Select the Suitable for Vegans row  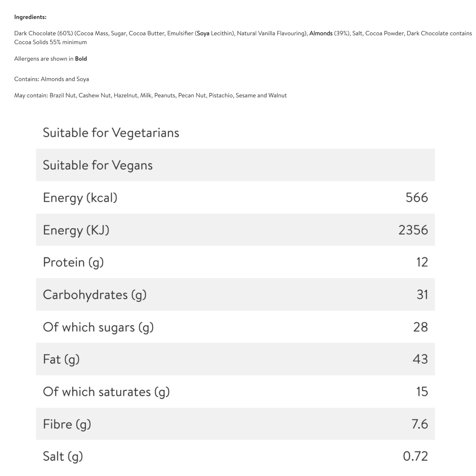235,165
